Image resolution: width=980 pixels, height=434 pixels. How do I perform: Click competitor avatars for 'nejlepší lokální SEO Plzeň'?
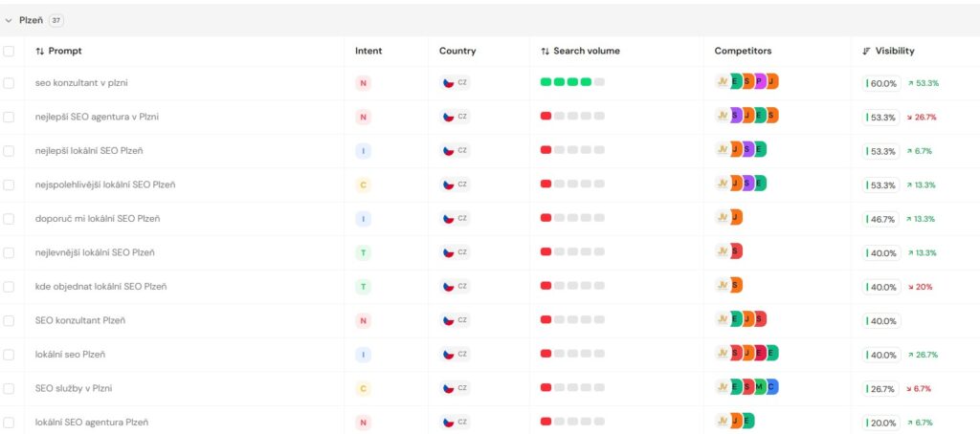742,149
